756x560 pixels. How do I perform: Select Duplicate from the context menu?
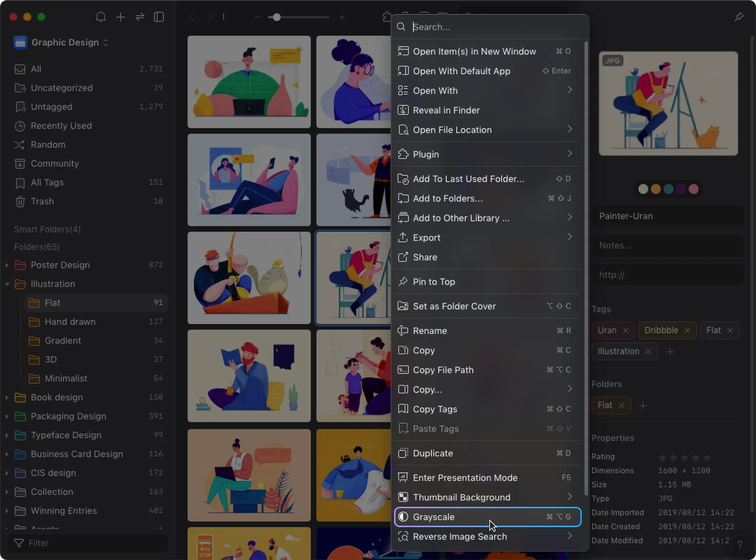tap(487, 453)
